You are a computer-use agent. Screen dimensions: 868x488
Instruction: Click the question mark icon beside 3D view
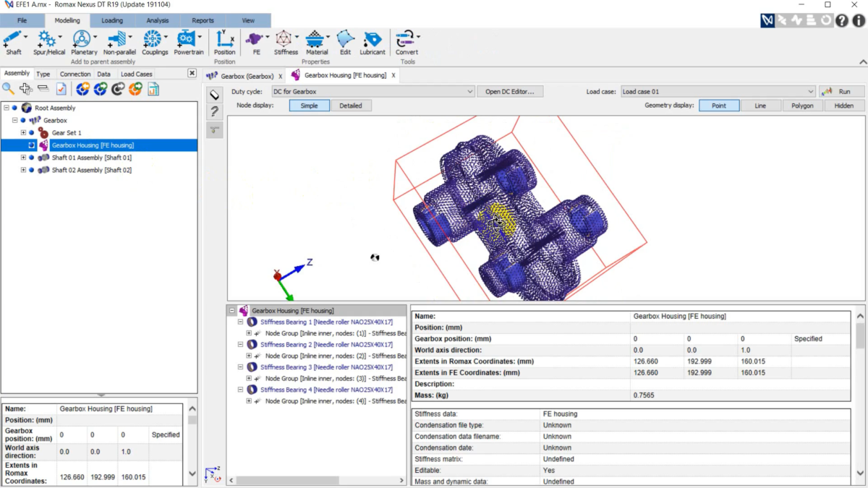coord(214,112)
